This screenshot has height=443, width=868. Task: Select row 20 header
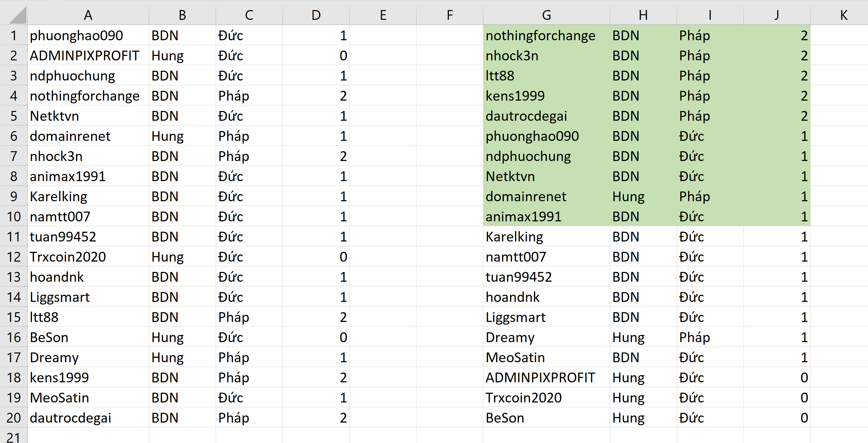point(14,418)
